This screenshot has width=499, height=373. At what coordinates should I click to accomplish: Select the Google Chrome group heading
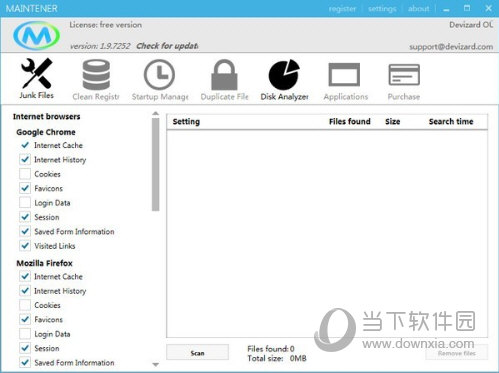pos(46,132)
